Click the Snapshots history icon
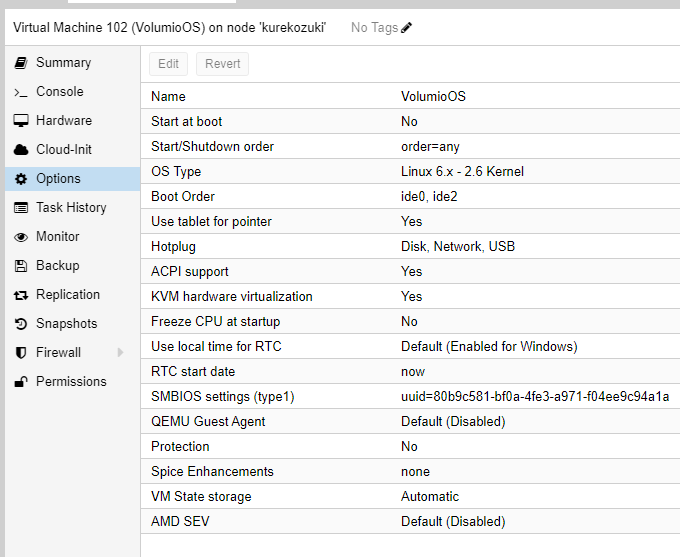This screenshot has height=557, width=680. tap(20, 324)
